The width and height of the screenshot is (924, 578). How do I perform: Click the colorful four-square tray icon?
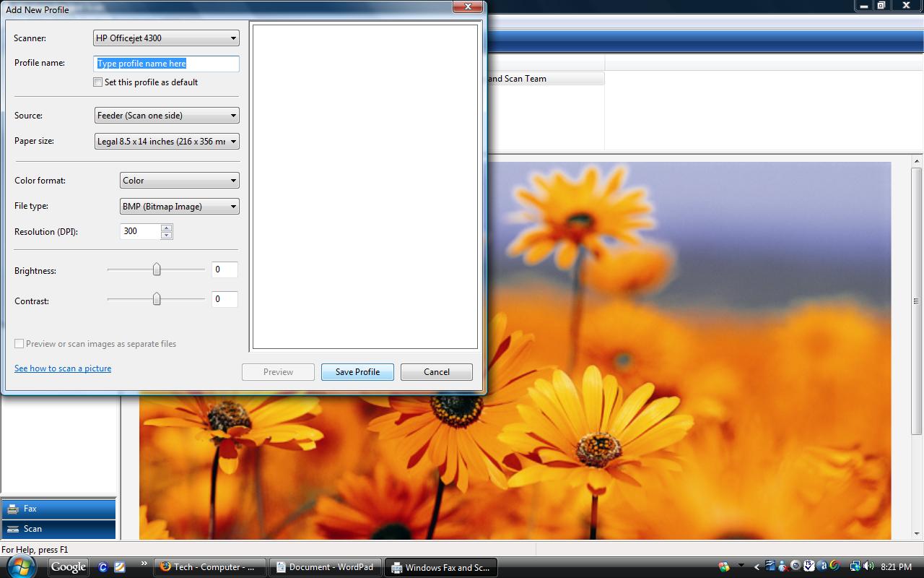point(724,566)
